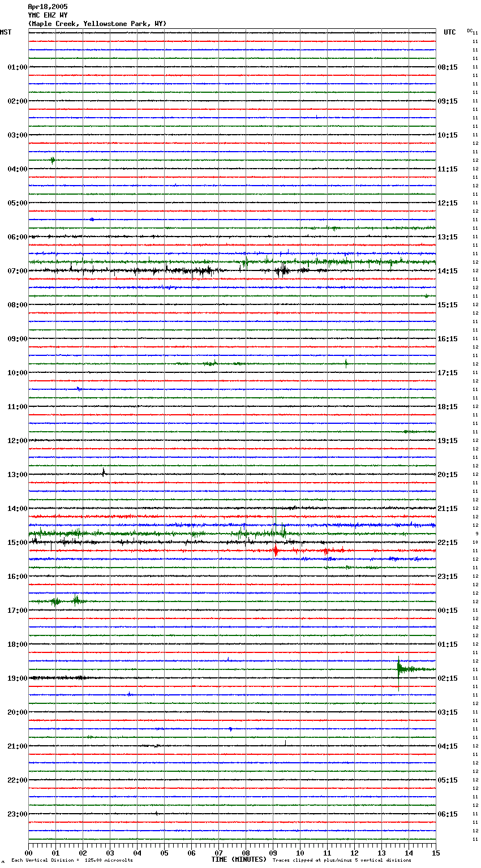The image size is (481, 868).
Task: Click minute 00 on the bottom axis
Action: pos(29,853)
